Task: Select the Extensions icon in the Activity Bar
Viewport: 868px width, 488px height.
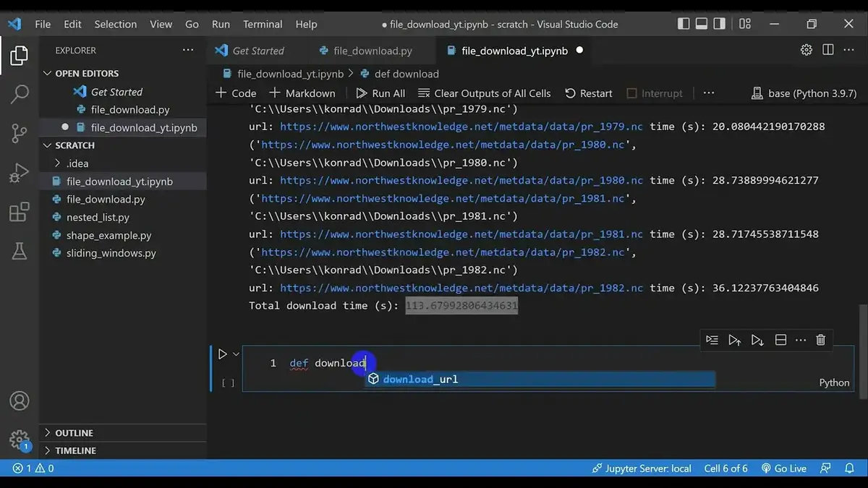Action: click(x=19, y=211)
